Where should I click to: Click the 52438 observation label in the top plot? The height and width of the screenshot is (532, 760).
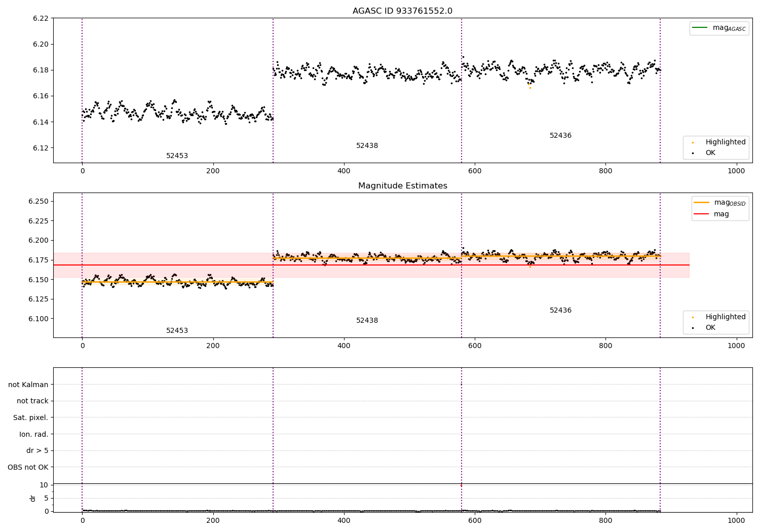pos(367,146)
